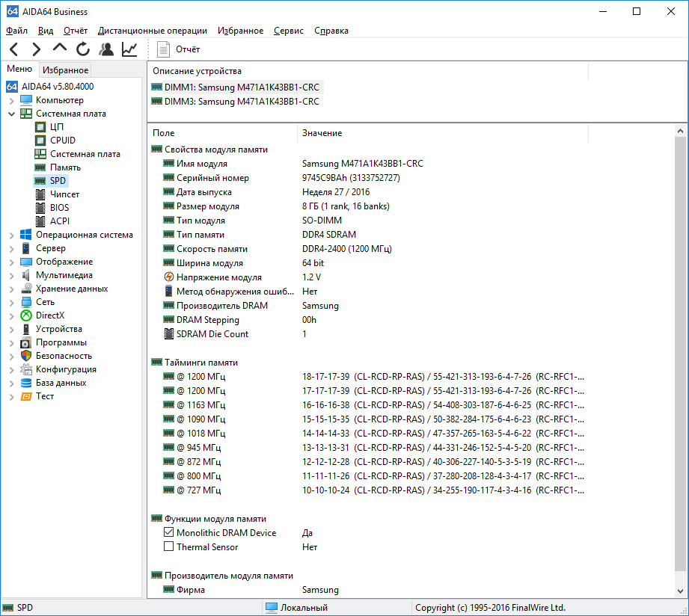The width and height of the screenshot is (689, 616).
Task: Click the Мультимедиа speaker icon
Action: (x=26, y=275)
